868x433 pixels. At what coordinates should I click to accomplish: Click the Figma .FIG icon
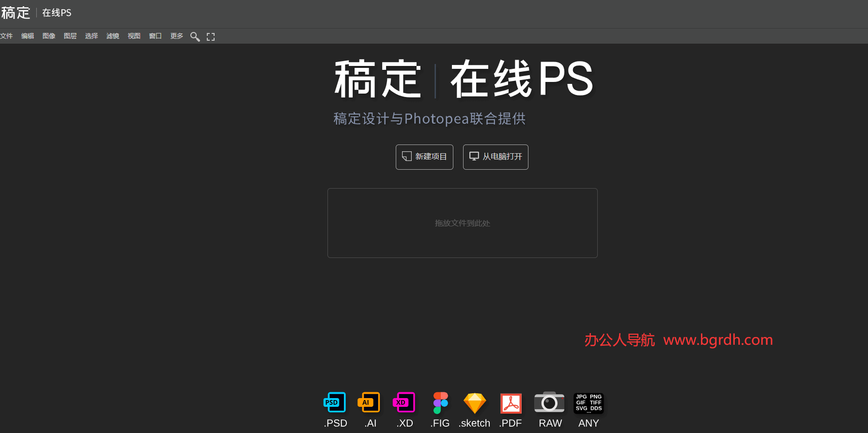click(x=440, y=403)
